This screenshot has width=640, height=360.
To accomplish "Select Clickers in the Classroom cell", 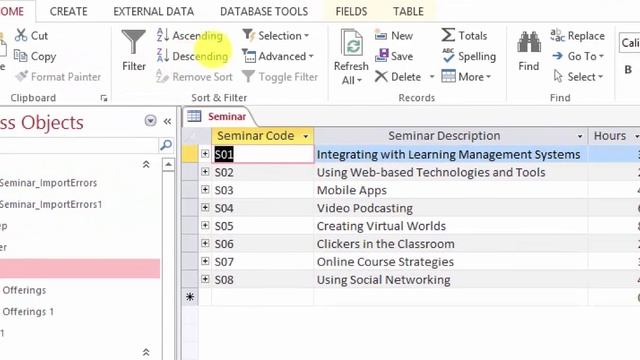I will [x=451, y=244].
